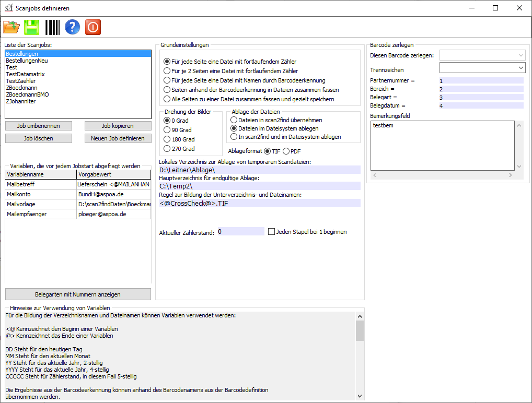Click 'Job umbenennen' button
Viewport: 532px width, 403px height.
point(39,126)
